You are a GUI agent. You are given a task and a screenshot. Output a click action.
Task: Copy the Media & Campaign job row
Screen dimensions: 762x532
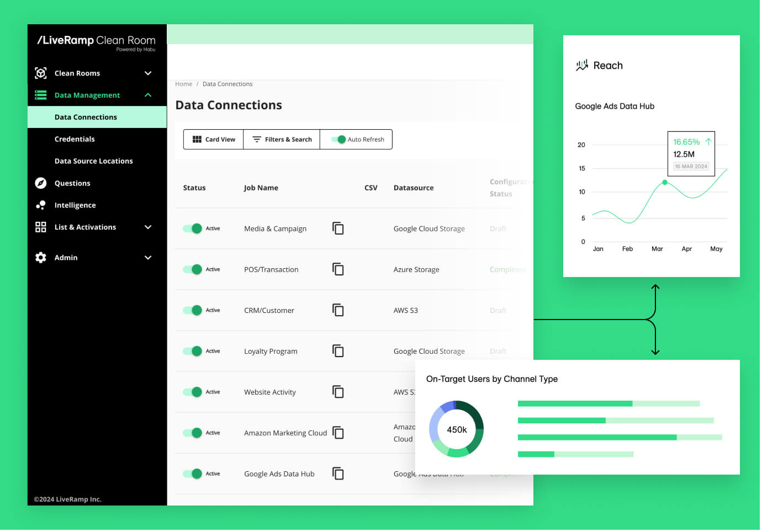(x=338, y=228)
